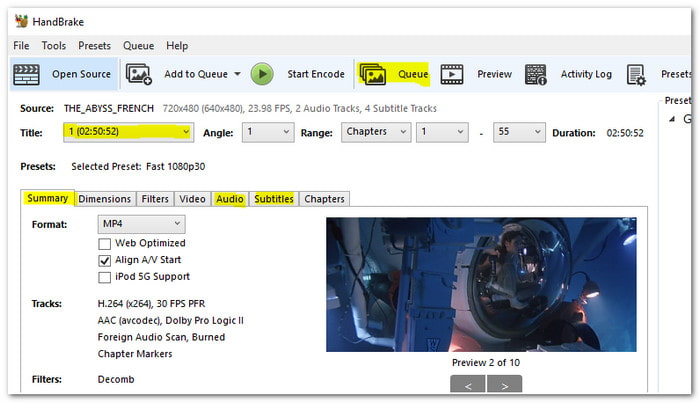
Task: Switch to the Summary tab
Action: pos(47,198)
